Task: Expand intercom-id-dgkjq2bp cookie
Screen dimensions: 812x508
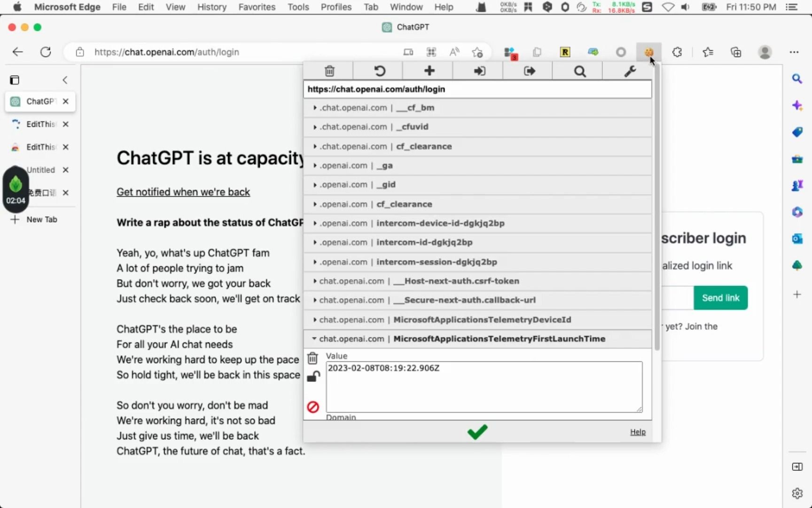Action: click(x=477, y=243)
